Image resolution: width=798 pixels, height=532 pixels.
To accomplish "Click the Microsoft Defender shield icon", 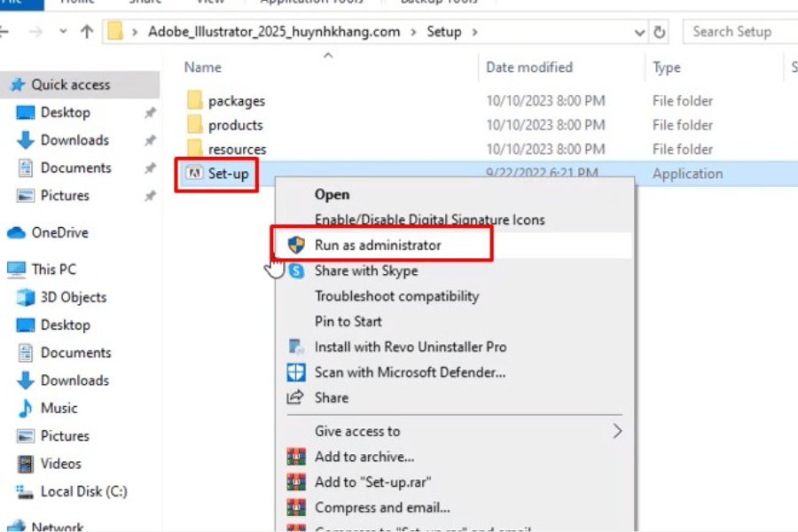I will [297, 373].
